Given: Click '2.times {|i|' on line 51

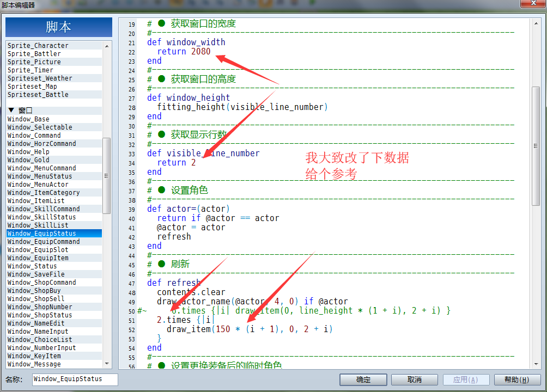Looking at the screenshot, I should coord(186,320).
